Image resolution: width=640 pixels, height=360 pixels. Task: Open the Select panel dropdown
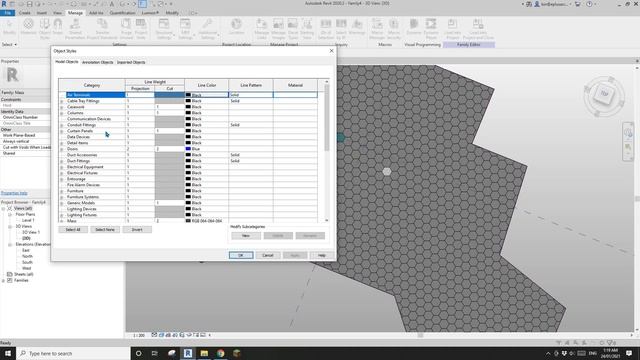pos(9,44)
